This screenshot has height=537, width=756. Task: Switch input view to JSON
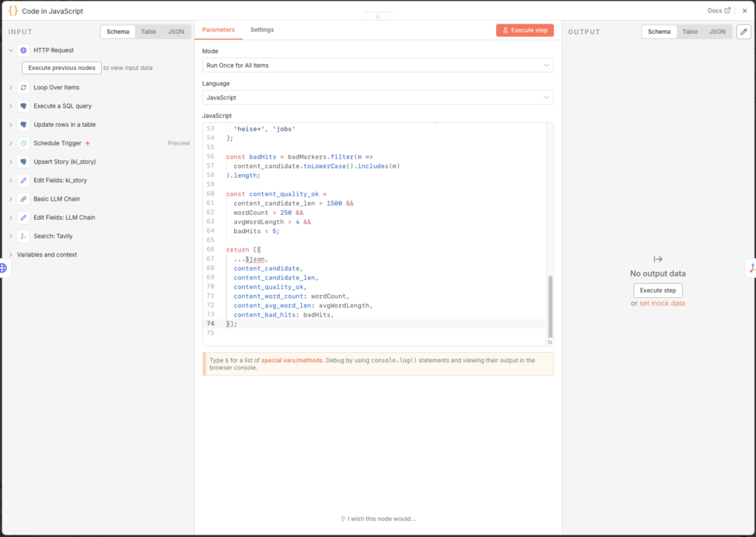[x=176, y=32]
